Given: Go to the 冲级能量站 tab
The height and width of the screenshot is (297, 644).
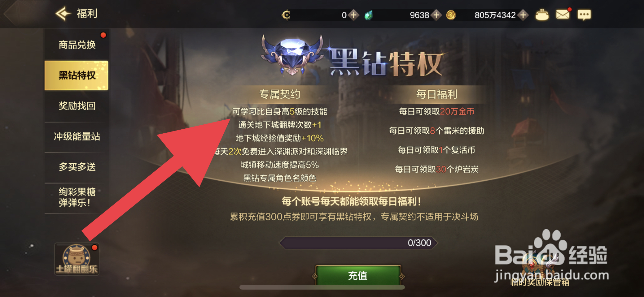Looking at the screenshot, I should (x=77, y=136).
